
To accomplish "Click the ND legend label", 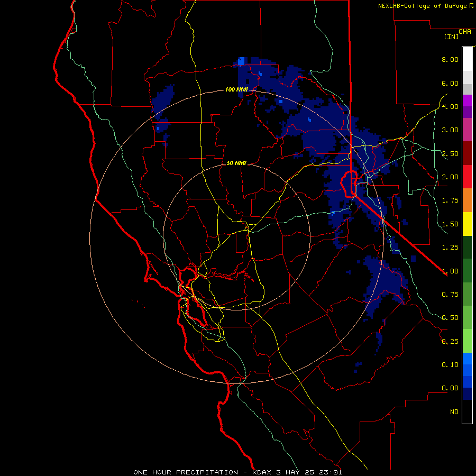I will tap(454, 412).
